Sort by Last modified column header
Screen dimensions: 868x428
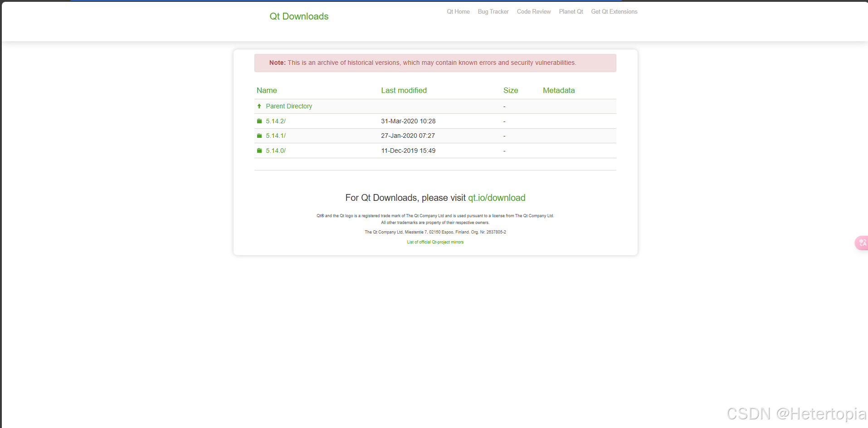click(404, 90)
